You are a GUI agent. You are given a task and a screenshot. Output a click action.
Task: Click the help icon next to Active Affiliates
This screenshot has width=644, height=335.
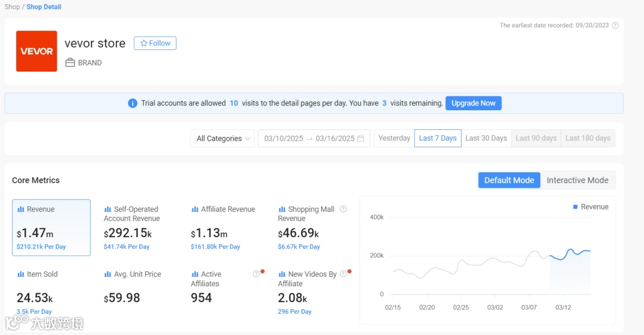coord(256,274)
